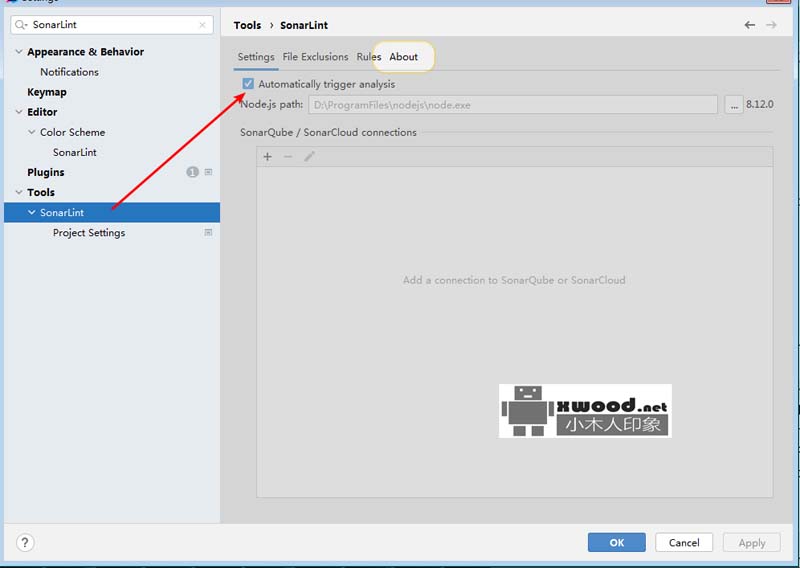
Task: Click the Plugins update count badge
Action: coord(192,172)
